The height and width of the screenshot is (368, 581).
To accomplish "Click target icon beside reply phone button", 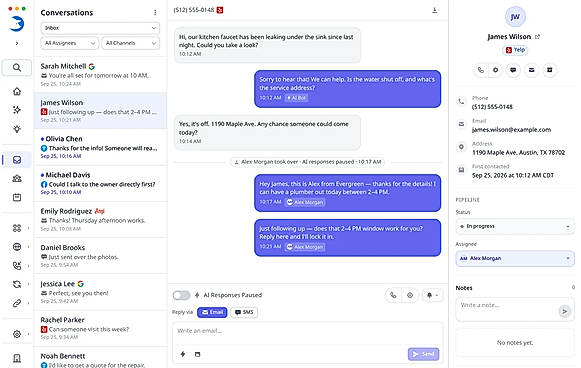I will pos(410,295).
